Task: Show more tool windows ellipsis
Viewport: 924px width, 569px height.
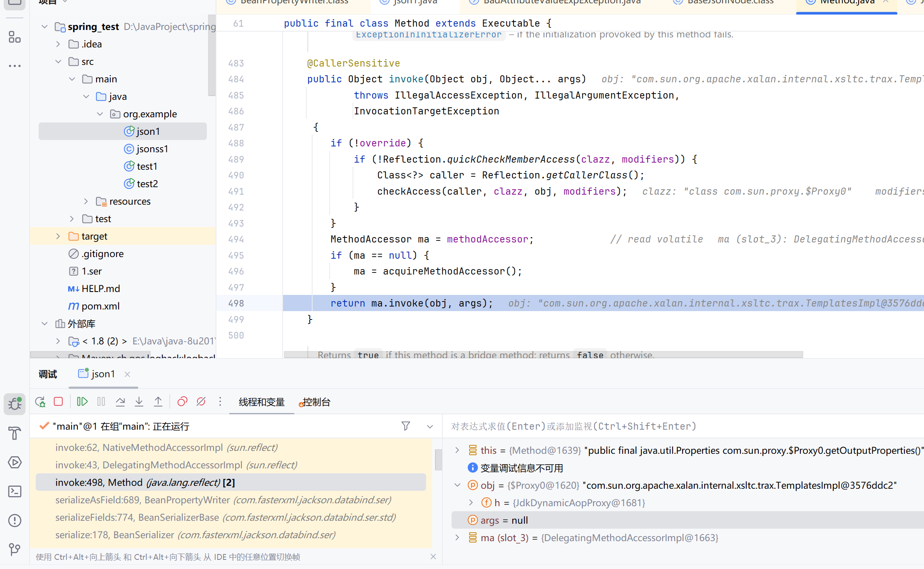Action: [15, 66]
